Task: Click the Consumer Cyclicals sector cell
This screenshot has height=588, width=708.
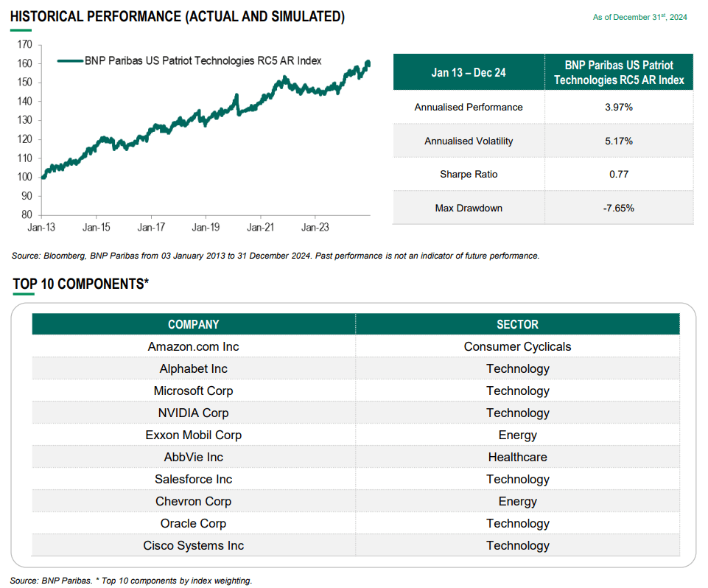Action: 517,346
